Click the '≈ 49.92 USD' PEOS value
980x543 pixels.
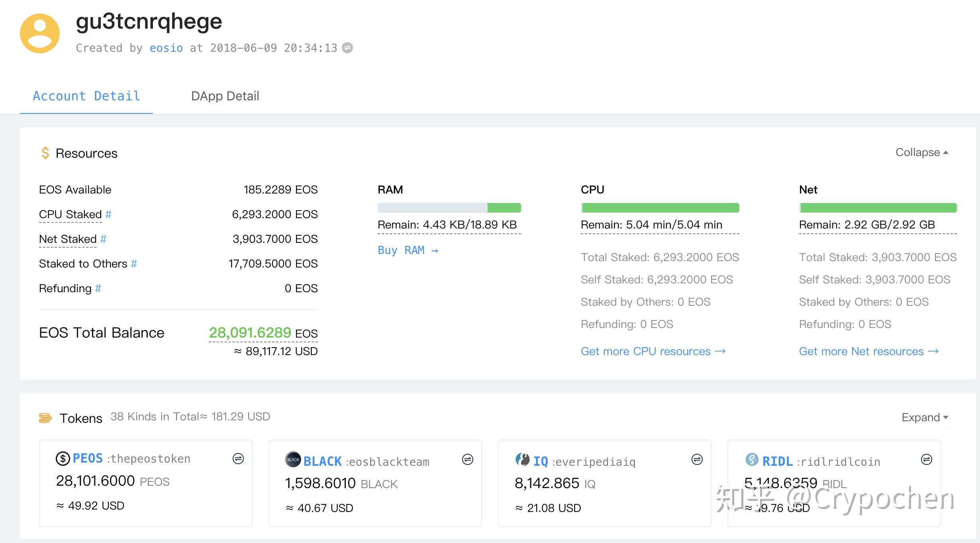click(x=90, y=506)
